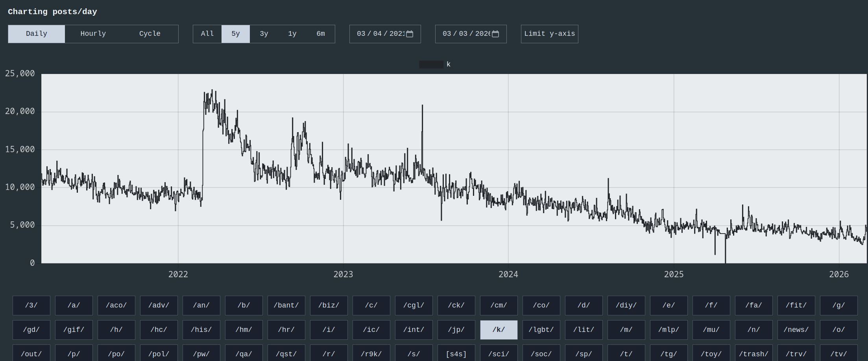The image size is (868, 361).
Task: Chart the /d/ board
Action: pyautogui.click(x=584, y=306)
